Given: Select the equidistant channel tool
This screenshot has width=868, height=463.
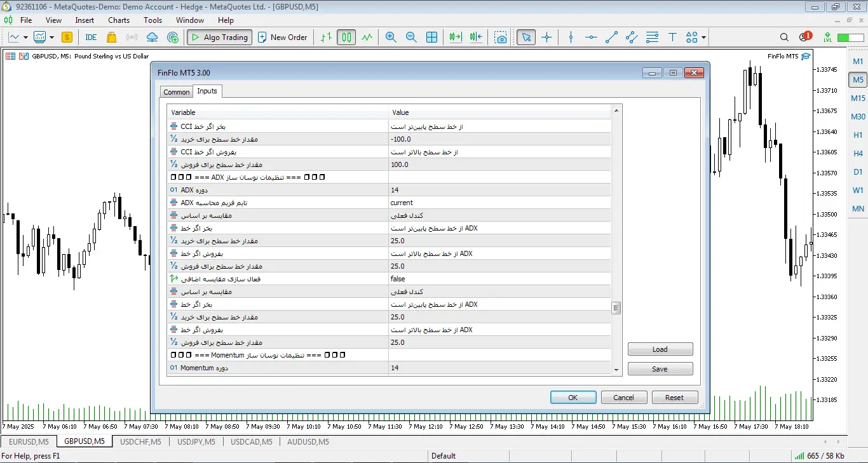Looking at the screenshot, I should [x=632, y=37].
